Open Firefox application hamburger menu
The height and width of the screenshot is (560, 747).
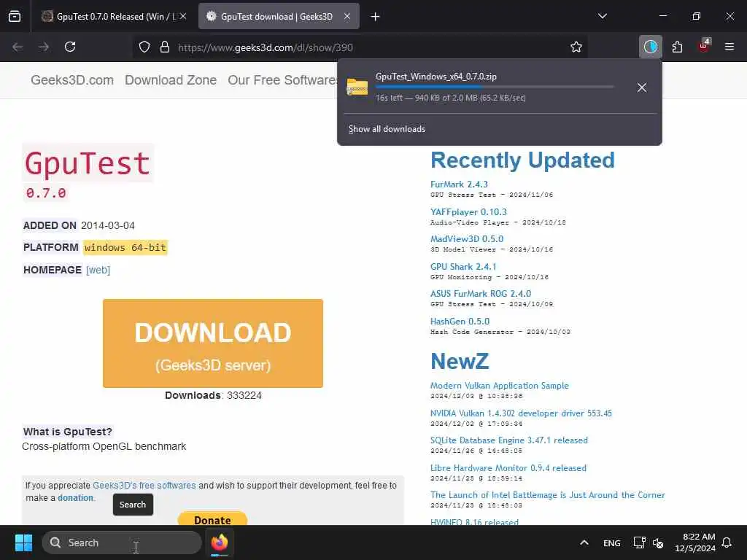[729, 47]
